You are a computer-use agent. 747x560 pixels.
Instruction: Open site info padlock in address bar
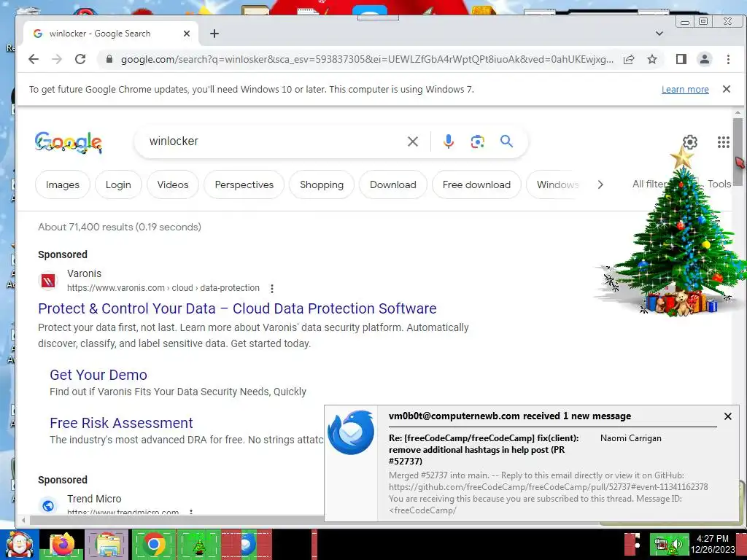[109, 59]
